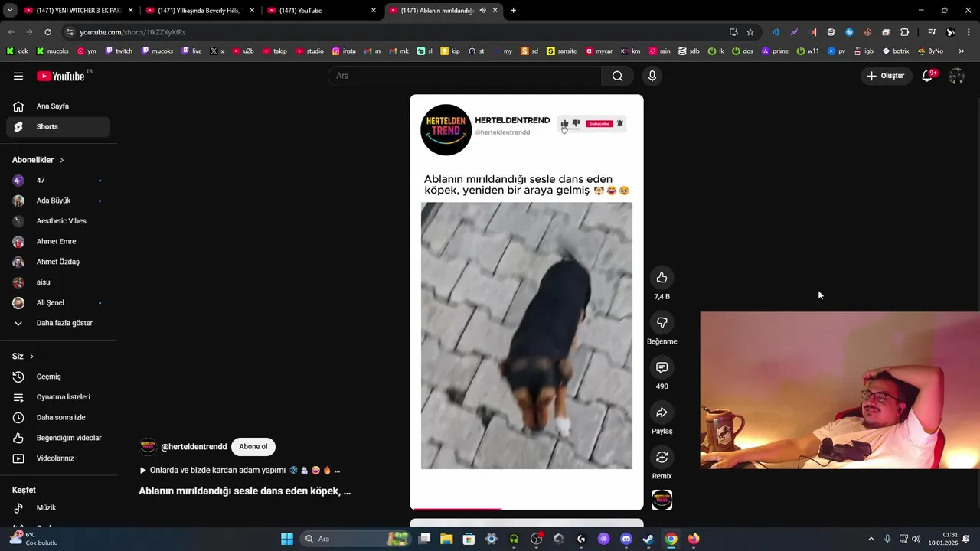The image size is (980, 551).
Task: Open the studio bookmark
Action: coord(309,51)
